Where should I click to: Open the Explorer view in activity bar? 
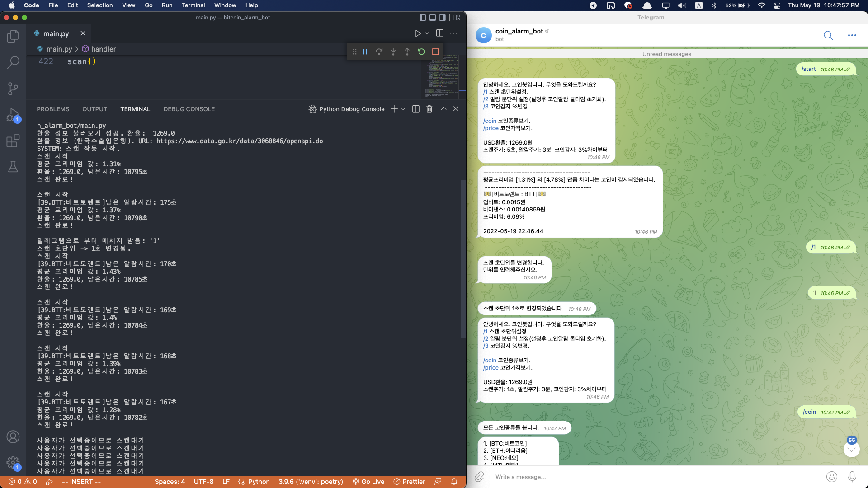pyautogui.click(x=13, y=36)
